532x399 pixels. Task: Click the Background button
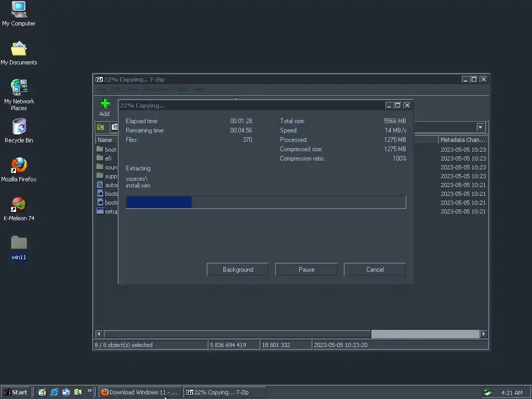238,270
